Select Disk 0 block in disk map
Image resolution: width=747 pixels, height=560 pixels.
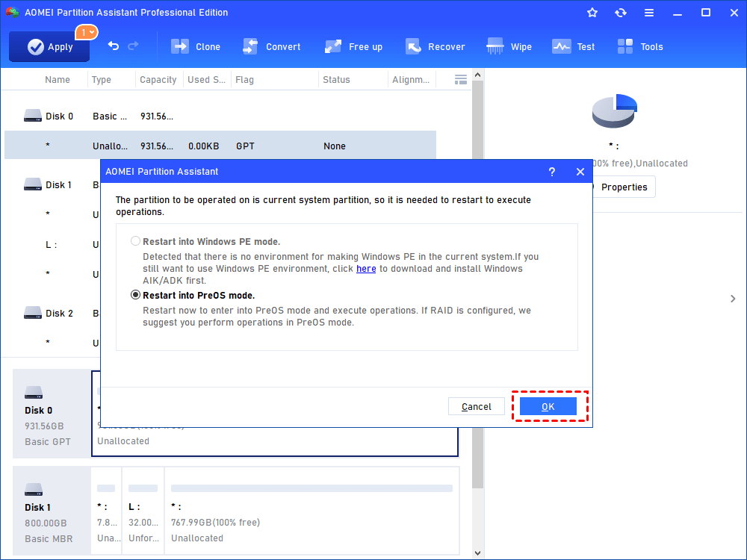(x=52, y=414)
